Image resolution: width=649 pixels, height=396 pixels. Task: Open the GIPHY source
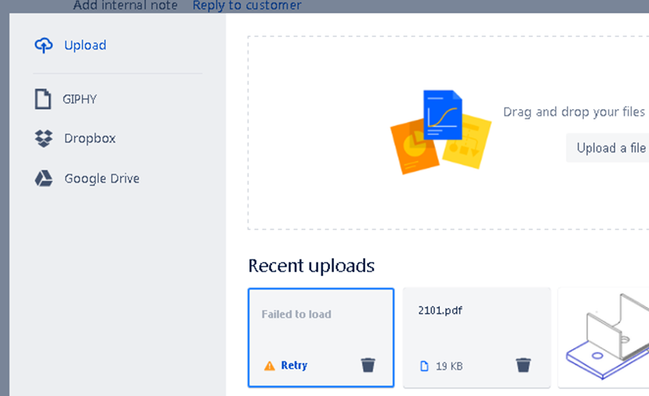point(79,99)
